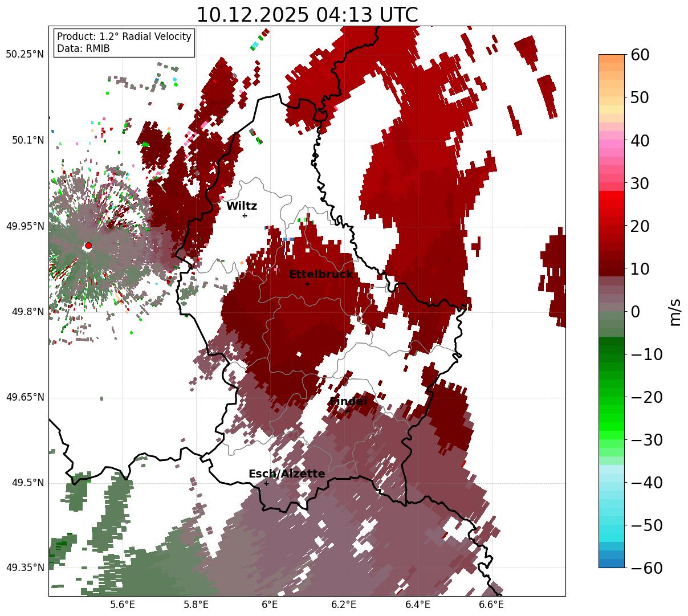The image size is (688, 616).
Task: Click the 'Product: 1.2° Radial Velocity' label
Action: point(124,36)
